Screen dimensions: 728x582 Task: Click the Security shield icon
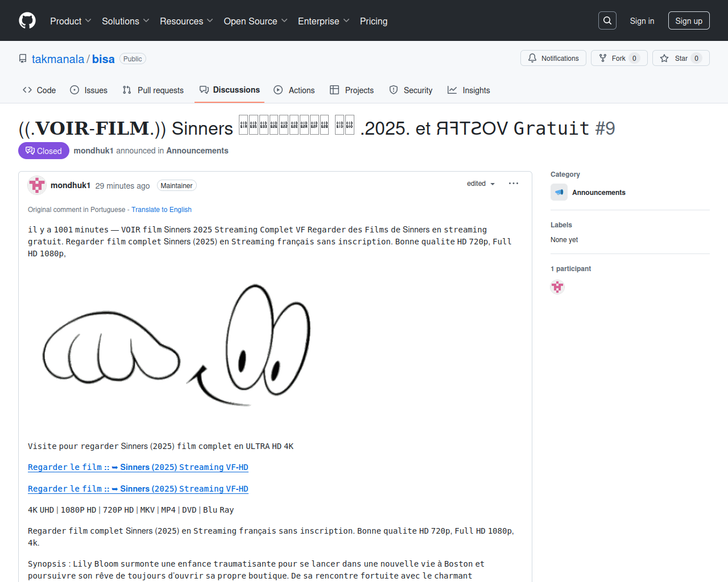(394, 90)
